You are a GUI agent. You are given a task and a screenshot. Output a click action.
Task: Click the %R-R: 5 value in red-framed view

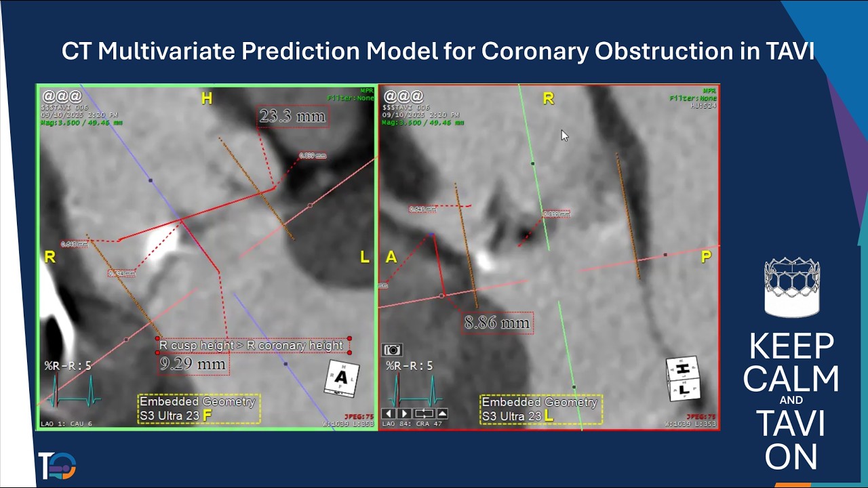tap(409, 366)
